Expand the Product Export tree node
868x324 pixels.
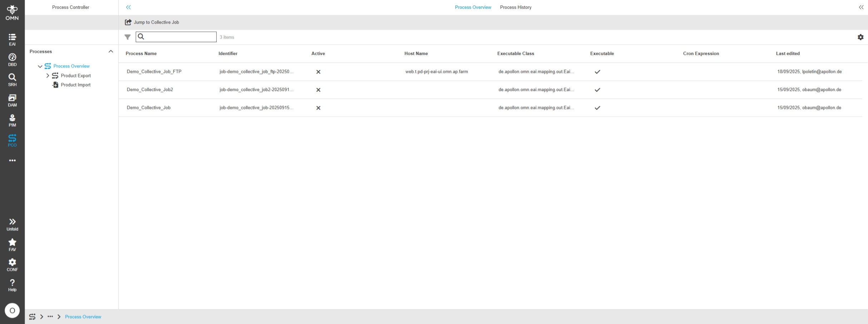tap(48, 76)
